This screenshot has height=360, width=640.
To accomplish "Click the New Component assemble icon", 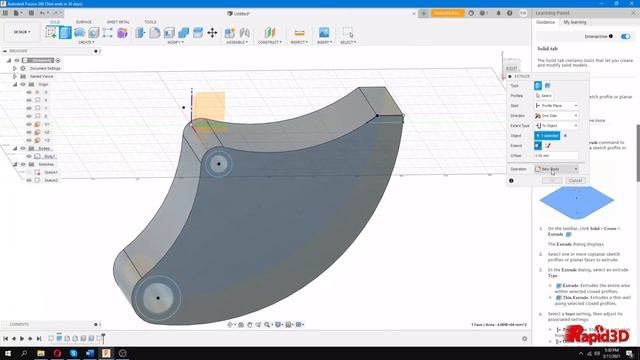I will tap(230, 33).
